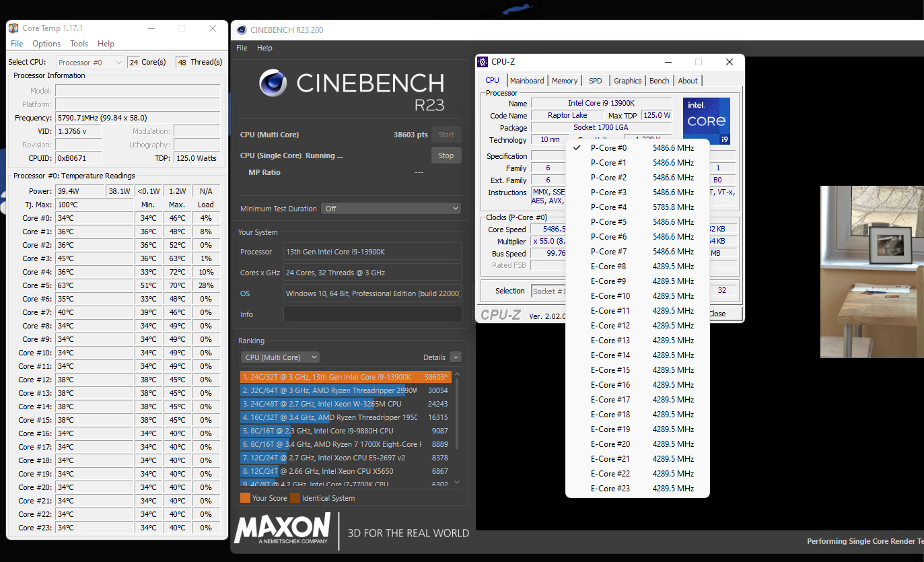
Task: Select E-Core #12 in the core list
Action: [637, 326]
